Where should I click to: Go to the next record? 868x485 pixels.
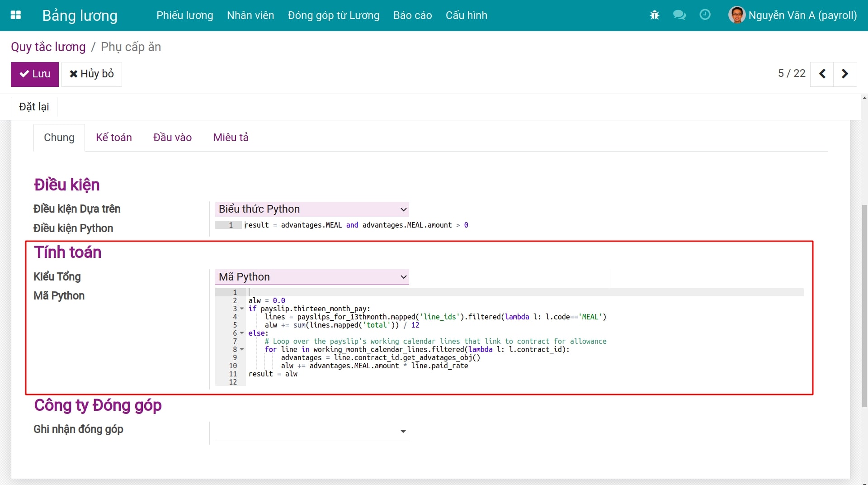tap(844, 74)
